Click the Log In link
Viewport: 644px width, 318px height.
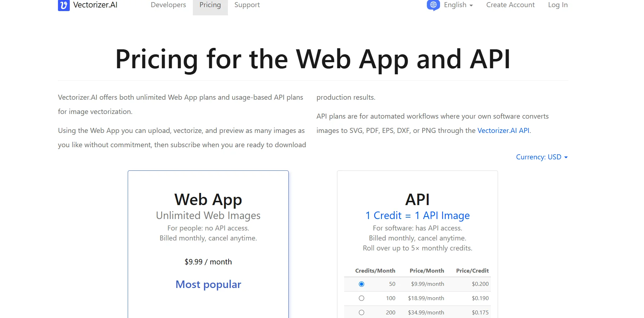coord(558,5)
